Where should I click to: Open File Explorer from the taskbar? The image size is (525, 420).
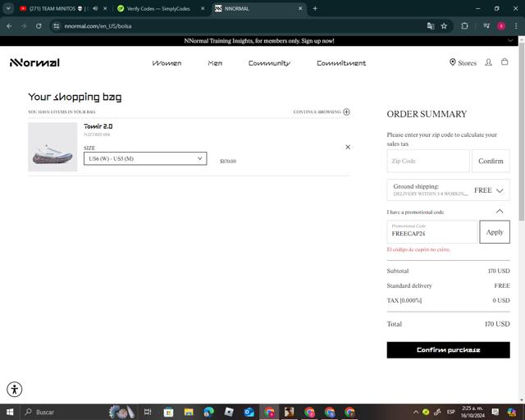(x=189, y=412)
